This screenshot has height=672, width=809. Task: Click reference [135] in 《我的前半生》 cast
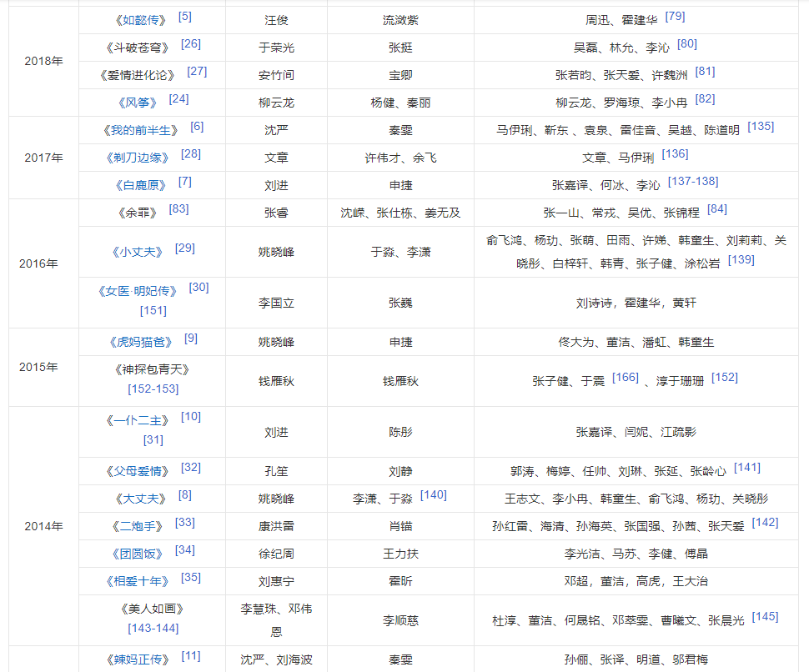761,126
